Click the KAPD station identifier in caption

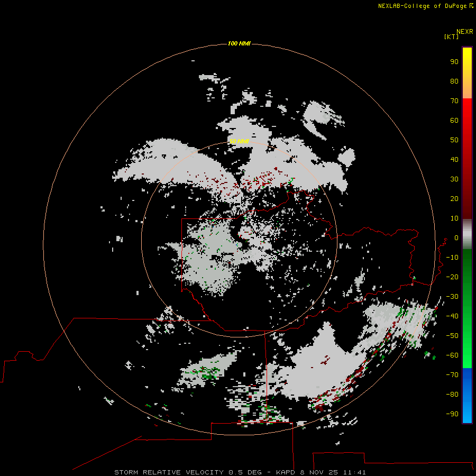(286, 472)
